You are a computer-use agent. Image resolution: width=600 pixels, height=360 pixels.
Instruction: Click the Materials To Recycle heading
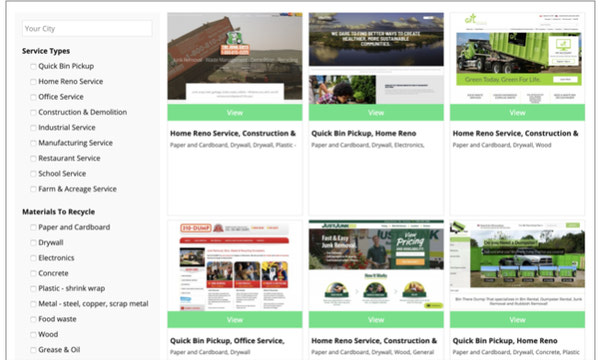tap(59, 212)
